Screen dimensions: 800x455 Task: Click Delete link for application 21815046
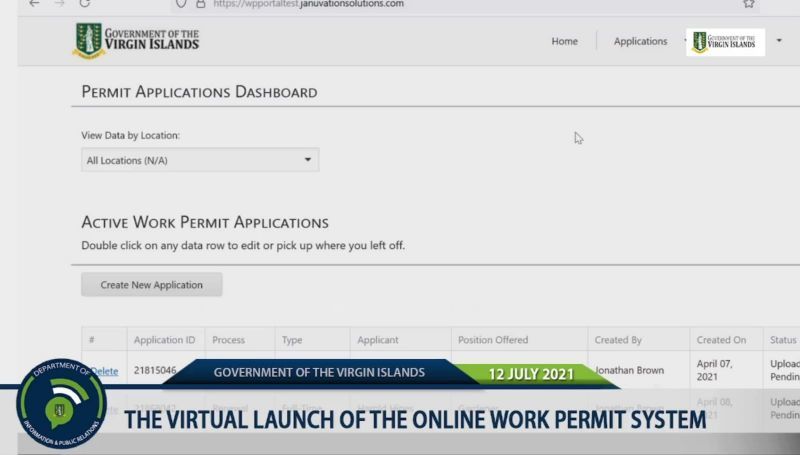(104, 371)
